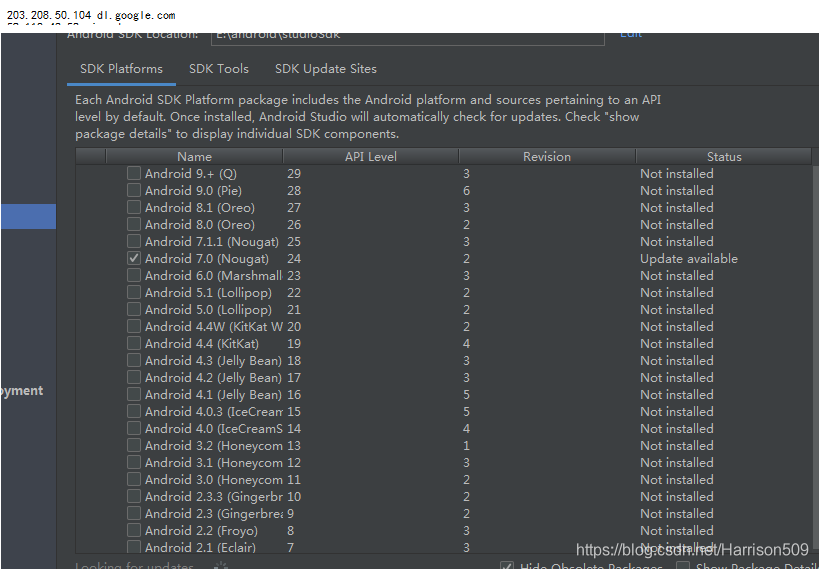Image resolution: width=825 pixels, height=574 pixels.
Task: Toggle the Hide Obsolete Packages checkbox
Action: click(x=507, y=567)
